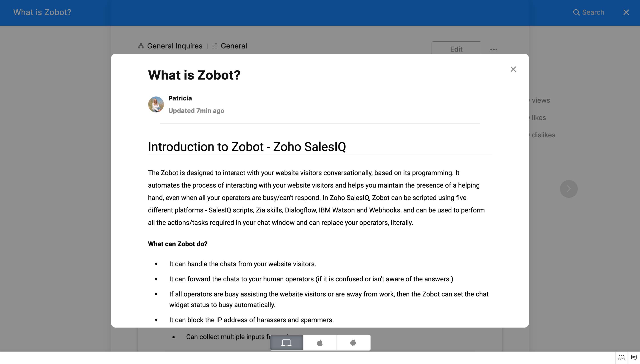
Task: Click the Edit article button
Action: (x=456, y=49)
